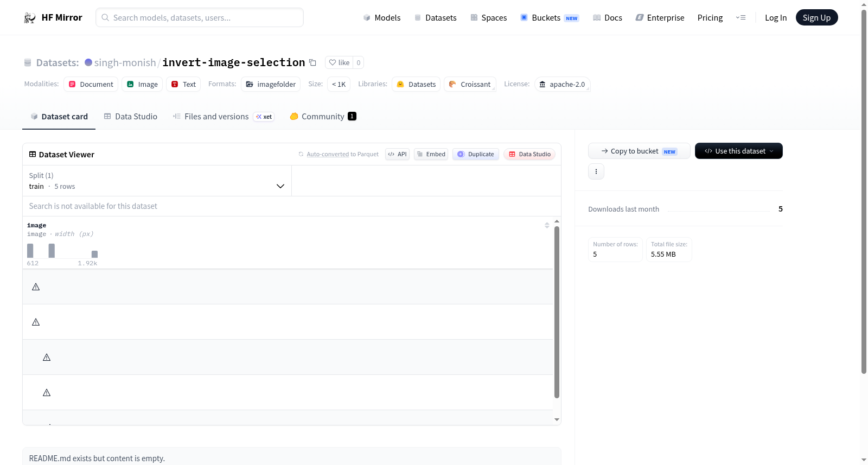This screenshot has height=465, width=868.
Task: Select the <1K size tag
Action: [339, 84]
